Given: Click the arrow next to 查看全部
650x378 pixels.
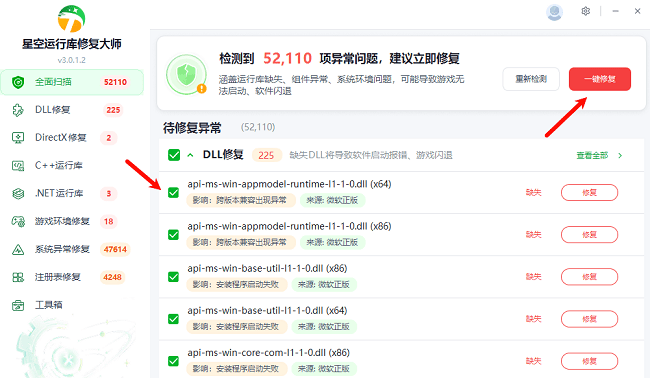Looking at the screenshot, I should [620, 155].
